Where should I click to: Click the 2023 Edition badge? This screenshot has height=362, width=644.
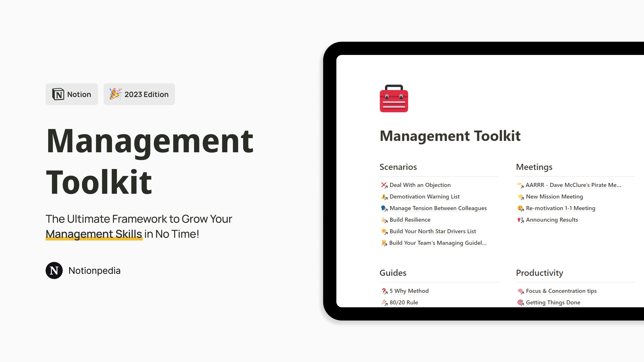(x=139, y=94)
